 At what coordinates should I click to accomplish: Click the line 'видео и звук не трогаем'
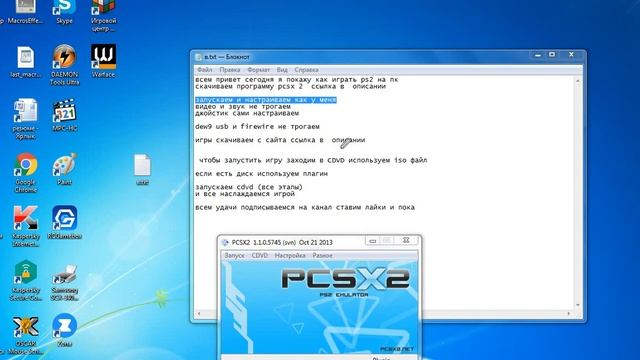(243, 107)
